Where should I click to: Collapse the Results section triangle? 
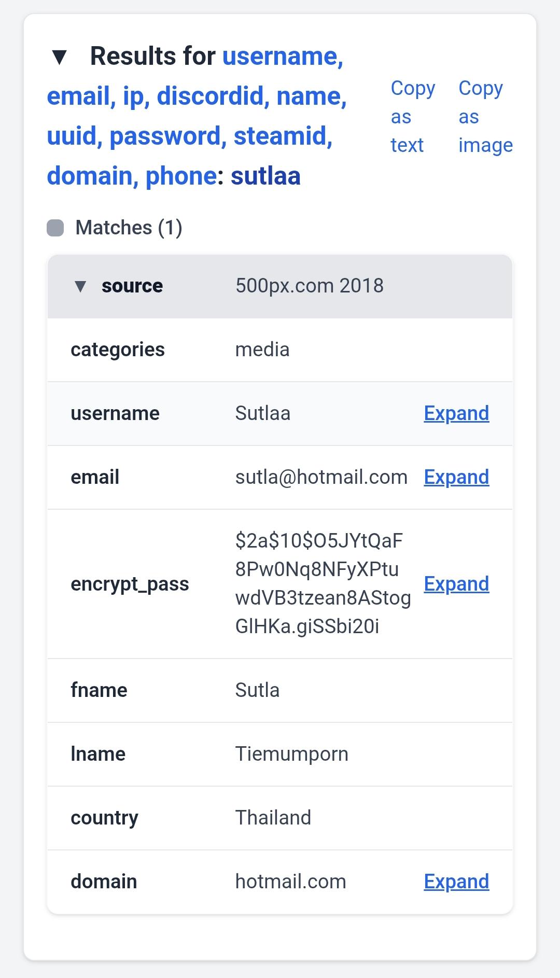pyautogui.click(x=60, y=57)
